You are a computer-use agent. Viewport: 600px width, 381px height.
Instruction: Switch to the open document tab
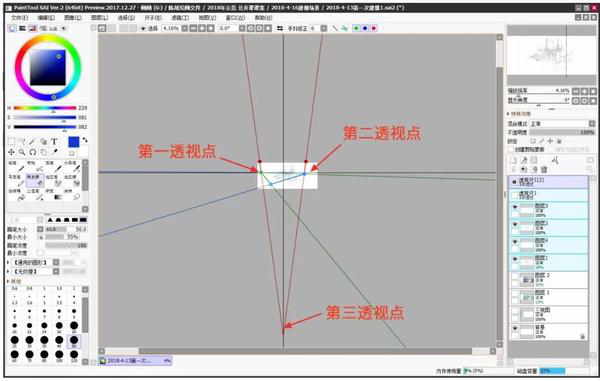coord(135,360)
